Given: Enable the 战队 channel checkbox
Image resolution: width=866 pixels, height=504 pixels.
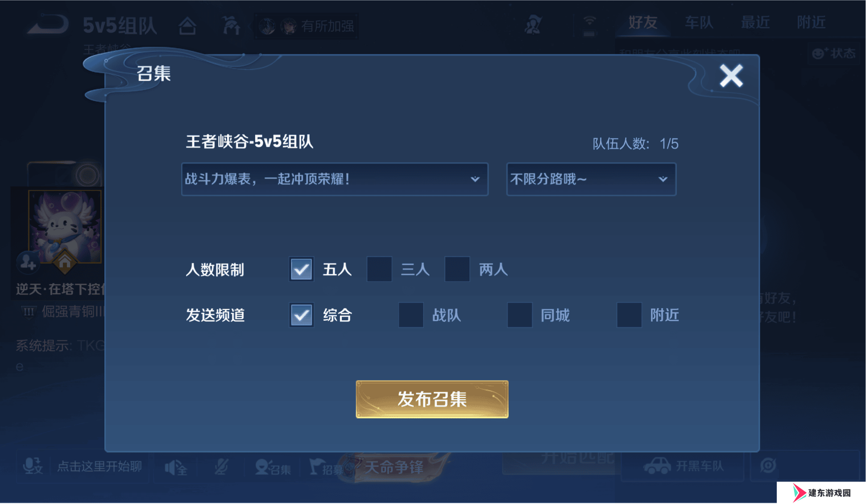Looking at the screenshot, I should coord(411,315).
